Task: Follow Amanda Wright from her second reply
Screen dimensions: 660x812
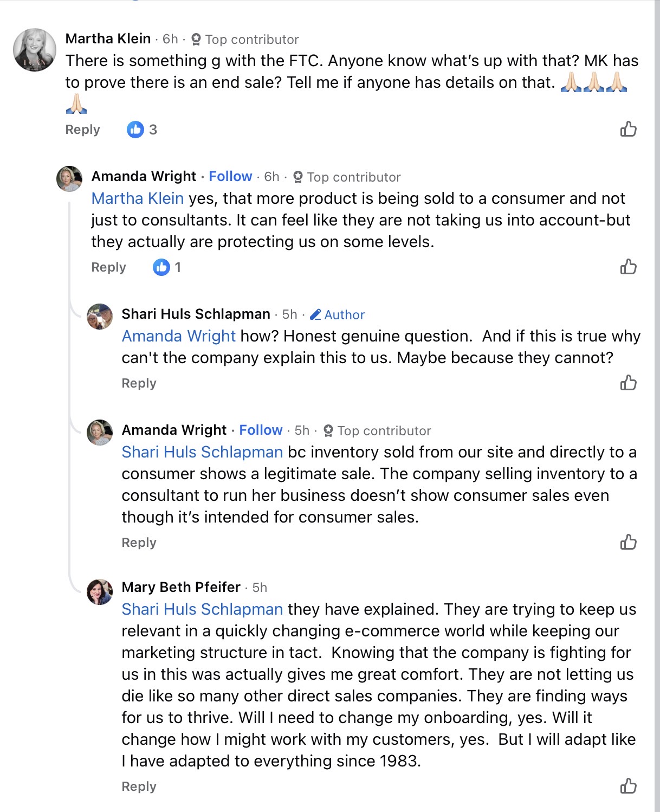Action: (261, 430)
